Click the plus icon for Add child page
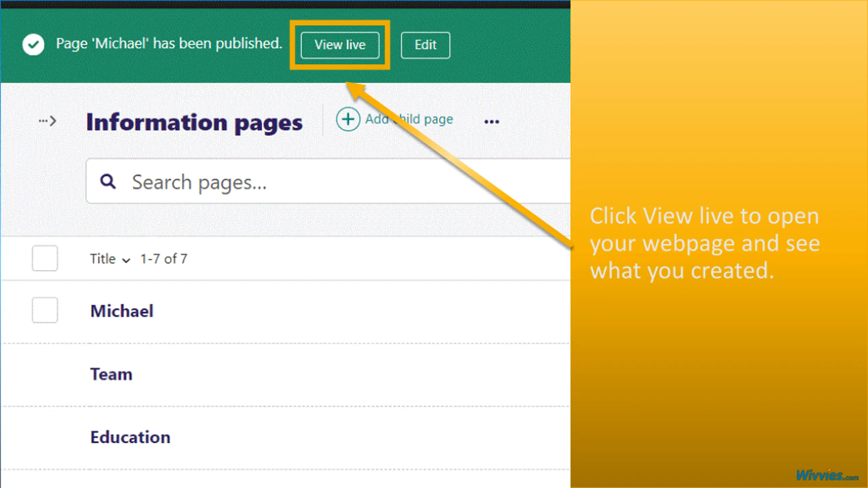Viewport: 868px width, 488px height. (348, 119)
